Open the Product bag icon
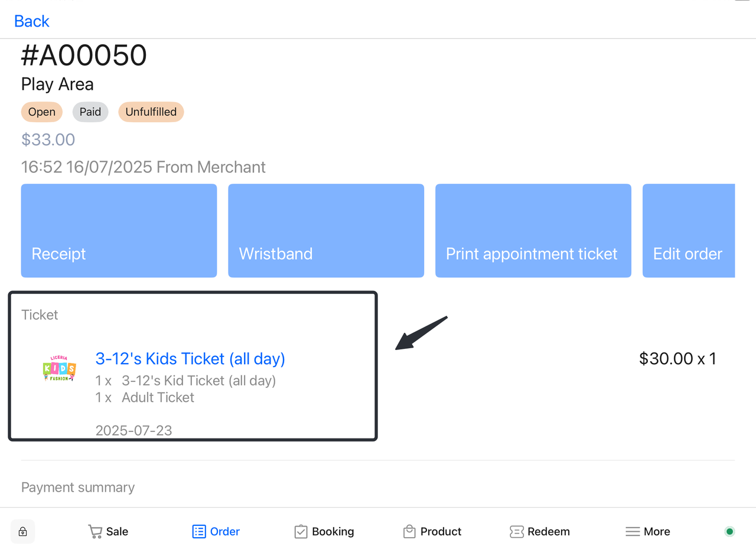Screen dimensions: 756x556 click(409, 531)
